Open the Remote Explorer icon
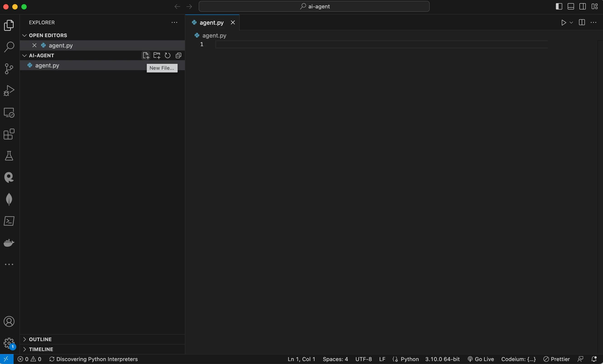This screenshot has height=364, width=603. (9, 113)
